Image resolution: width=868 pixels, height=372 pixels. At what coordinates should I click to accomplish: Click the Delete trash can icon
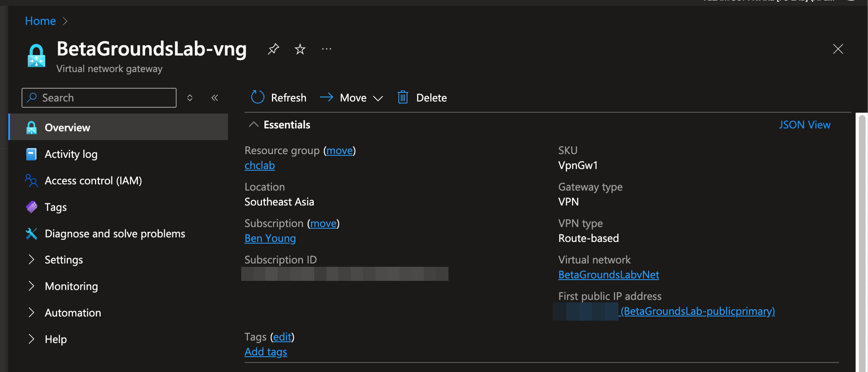403,97
